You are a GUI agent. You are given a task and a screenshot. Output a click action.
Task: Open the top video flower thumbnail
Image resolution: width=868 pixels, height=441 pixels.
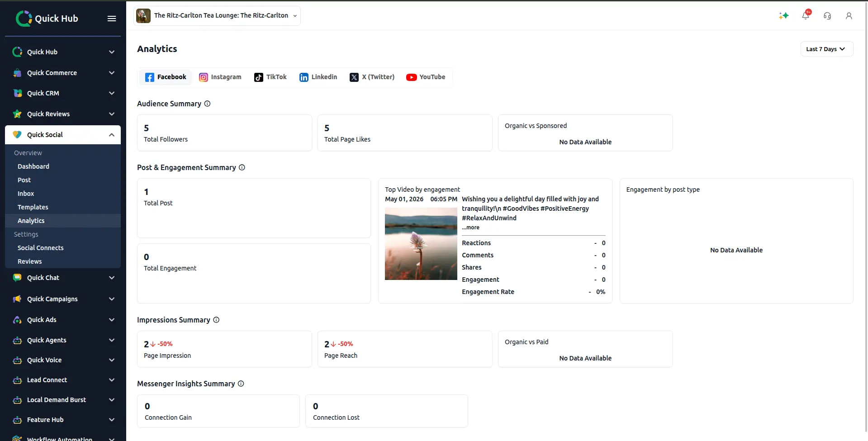point(421,244)
